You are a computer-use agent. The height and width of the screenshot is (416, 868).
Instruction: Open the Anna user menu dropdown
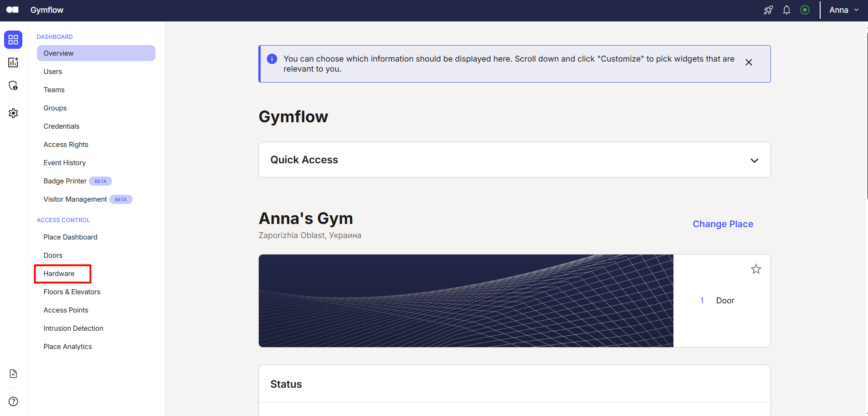click(844, 10)
